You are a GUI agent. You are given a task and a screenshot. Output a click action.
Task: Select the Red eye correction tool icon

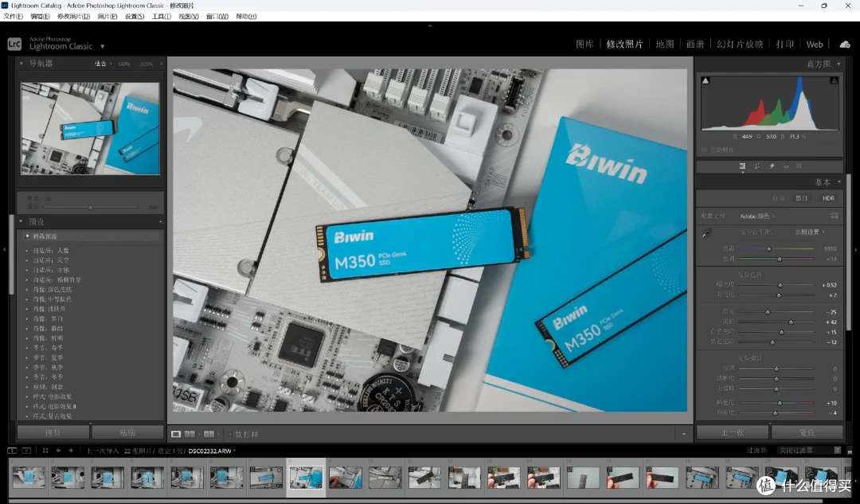785,166
